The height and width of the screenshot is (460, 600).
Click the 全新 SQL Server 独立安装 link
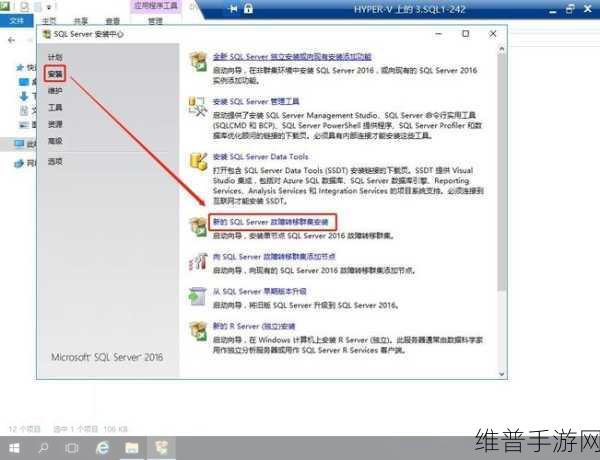tap(292, 57)
